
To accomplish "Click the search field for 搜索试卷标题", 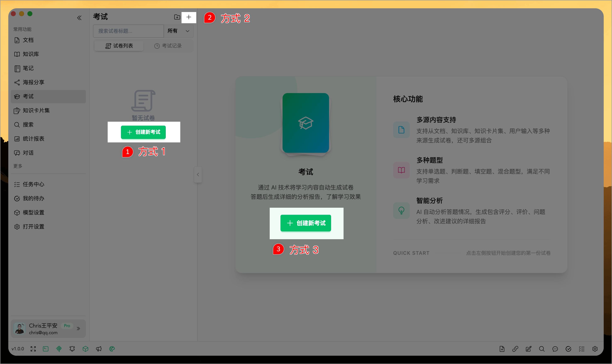I will coord(128,31).
